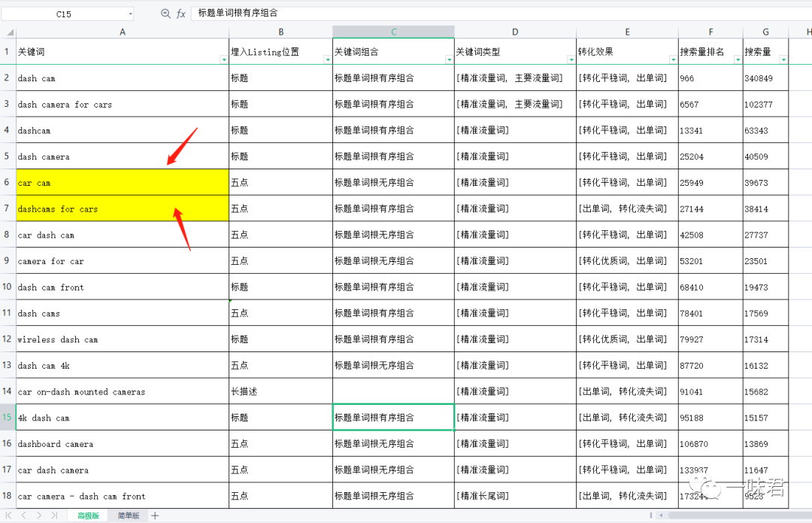Image resolution: width=812 pixels, height=523 pixels.
Task: Jump to last sheet with navigation arrow
Action: click(53, 515)
